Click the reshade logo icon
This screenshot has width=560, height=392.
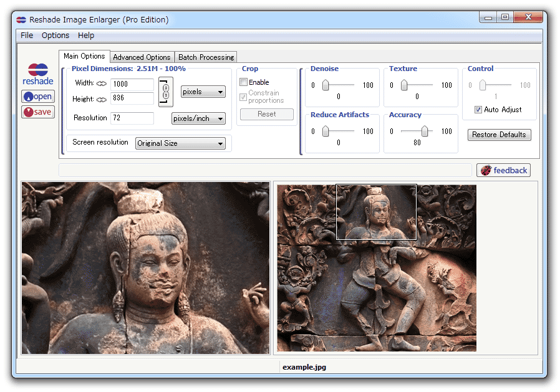click(38, 74)
